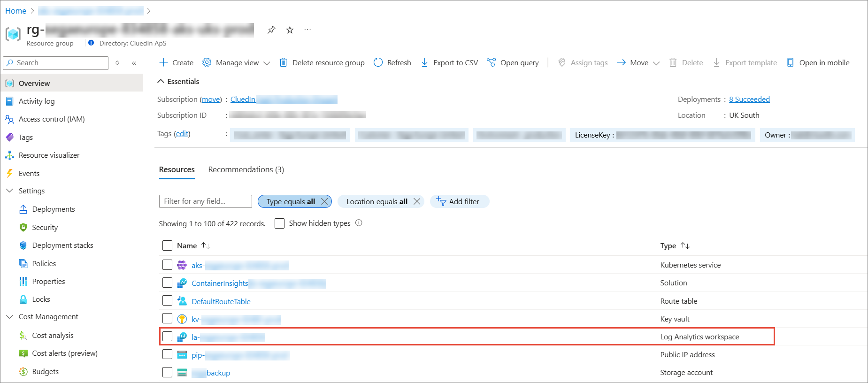The width and height of the screenshot is (868, 383).
Task: Pin the resource group to dashboard
Action: pos(271,30)
